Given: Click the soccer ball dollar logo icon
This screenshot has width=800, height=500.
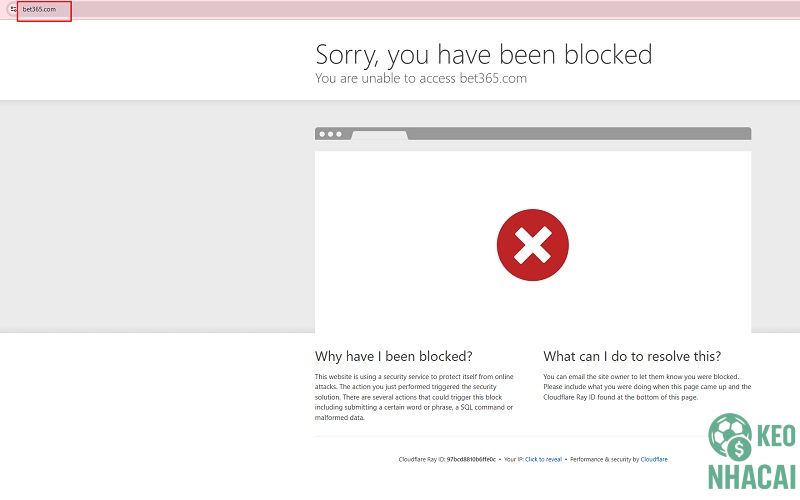Looking at the screenshot, I should [x=730, y=438].
